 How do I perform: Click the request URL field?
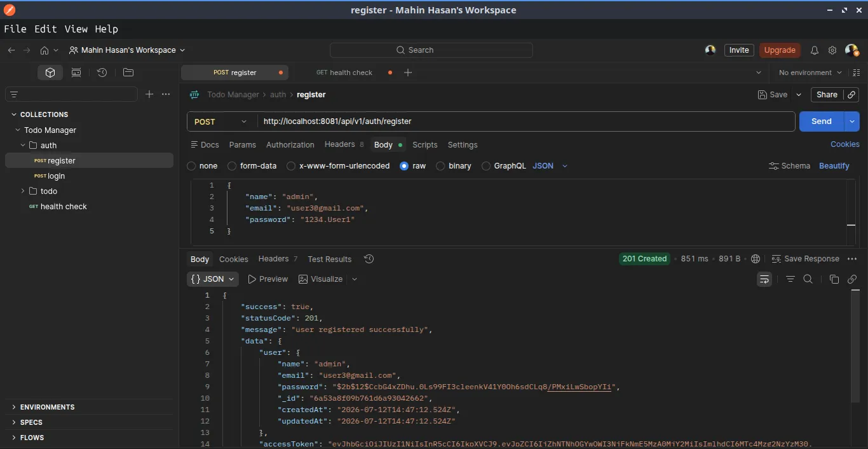coord(526,121)
